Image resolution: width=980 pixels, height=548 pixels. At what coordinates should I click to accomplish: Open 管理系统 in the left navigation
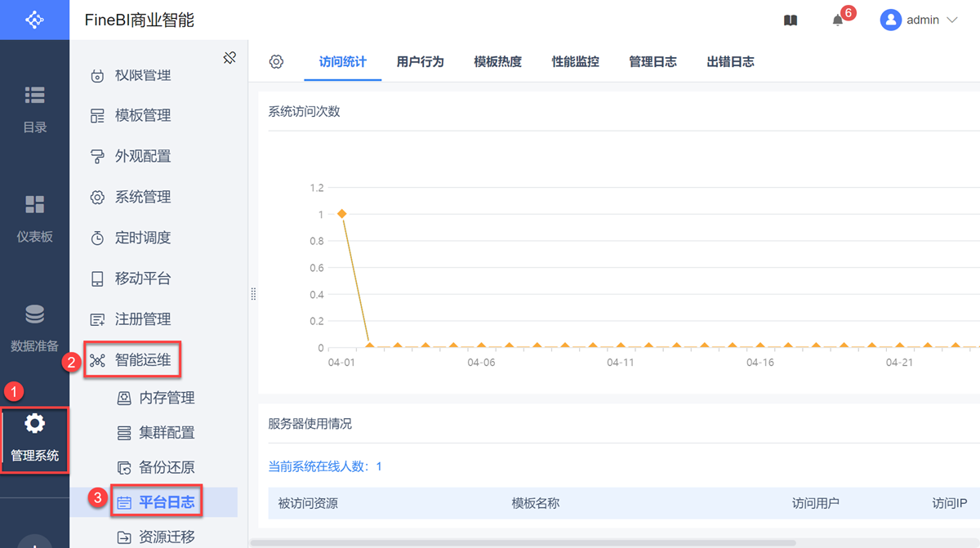click(x=35, y=437)
